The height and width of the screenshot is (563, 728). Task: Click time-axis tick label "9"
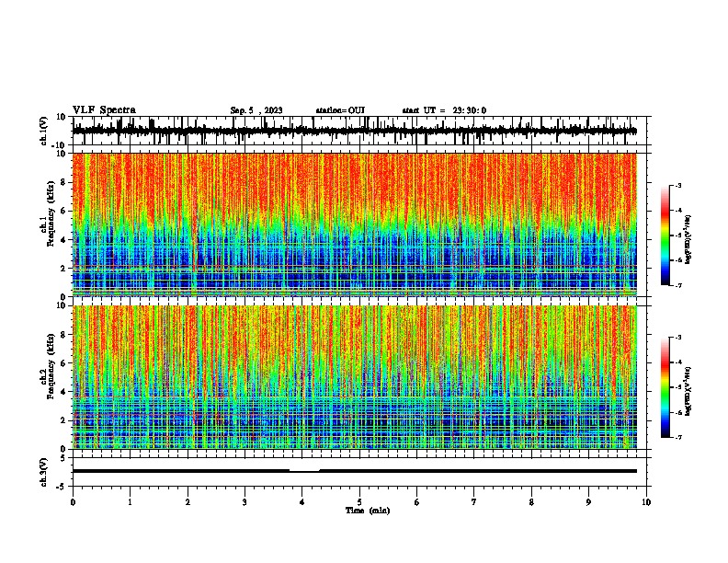point(588,502)
